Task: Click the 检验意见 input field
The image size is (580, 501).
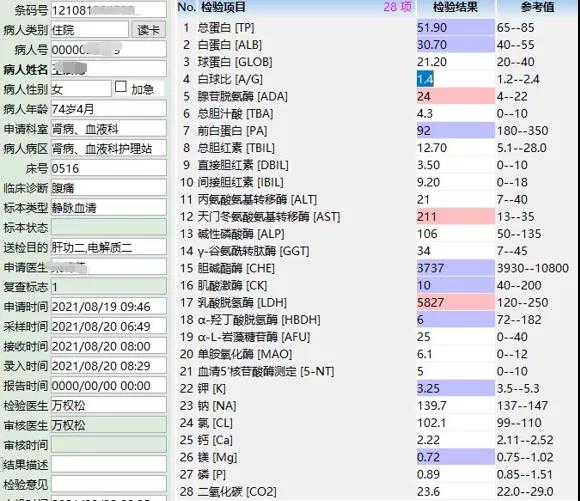Action: [x=108, y=484]
